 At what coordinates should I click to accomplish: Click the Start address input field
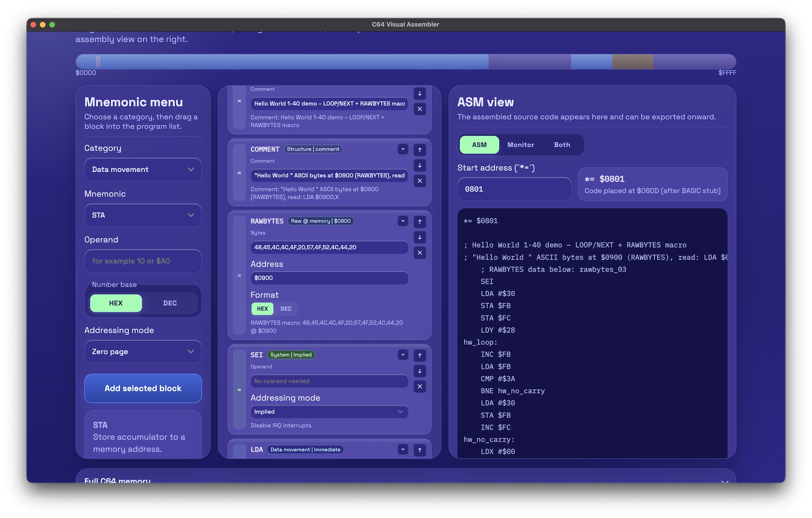point(514,189)
